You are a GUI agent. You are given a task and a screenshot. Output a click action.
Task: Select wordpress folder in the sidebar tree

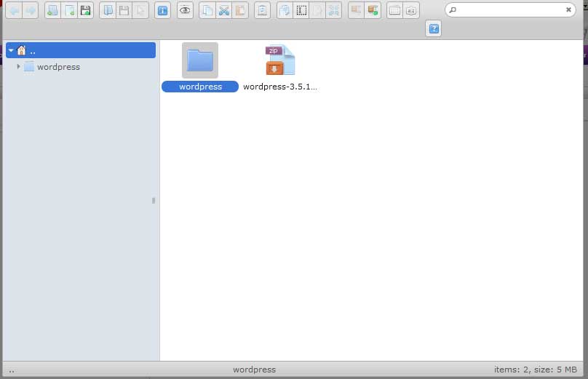58,67
